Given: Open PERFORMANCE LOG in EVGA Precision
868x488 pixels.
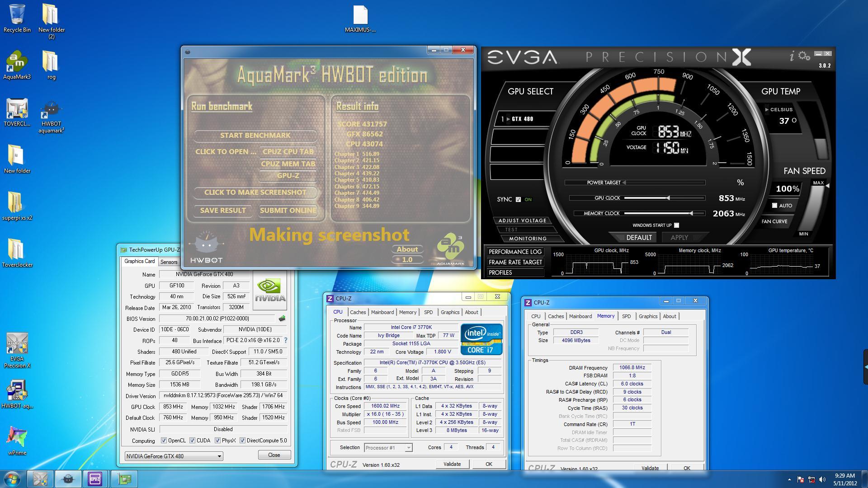Looking at the screenshot, I should (515, 252).
